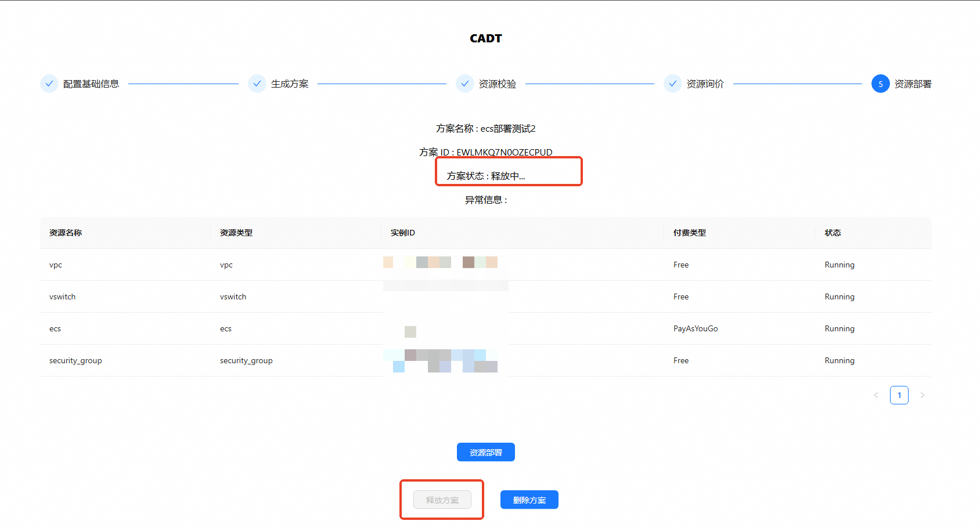The height and width of the screenshot is (528, 980).
Task: Open the 资源部署 step label
Action: (913, 84)
